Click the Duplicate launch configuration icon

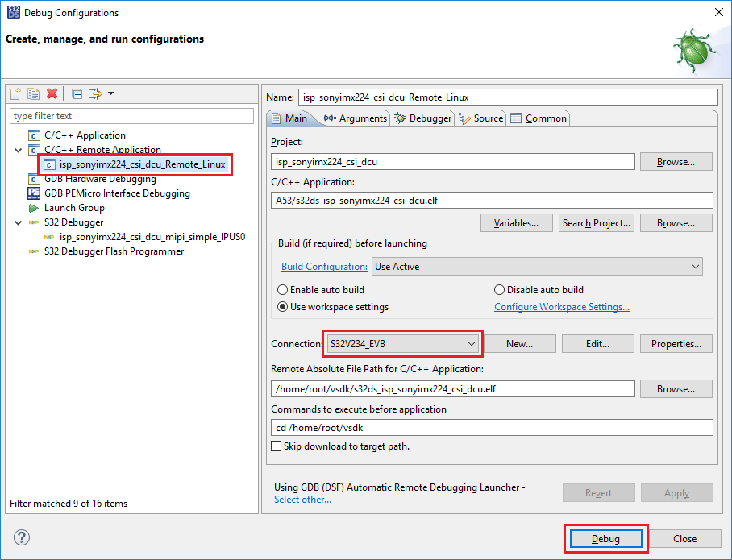(x=34, y=94)
